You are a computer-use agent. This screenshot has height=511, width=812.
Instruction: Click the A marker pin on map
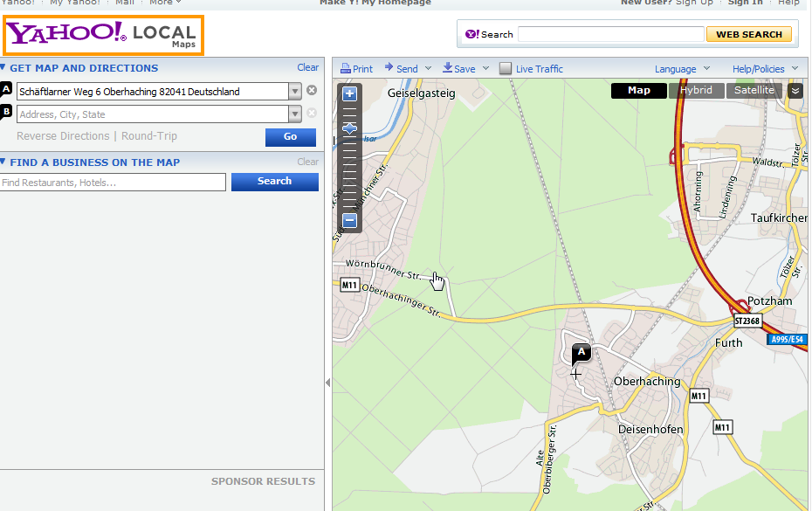pyautogui.click(x=581, y=354)
